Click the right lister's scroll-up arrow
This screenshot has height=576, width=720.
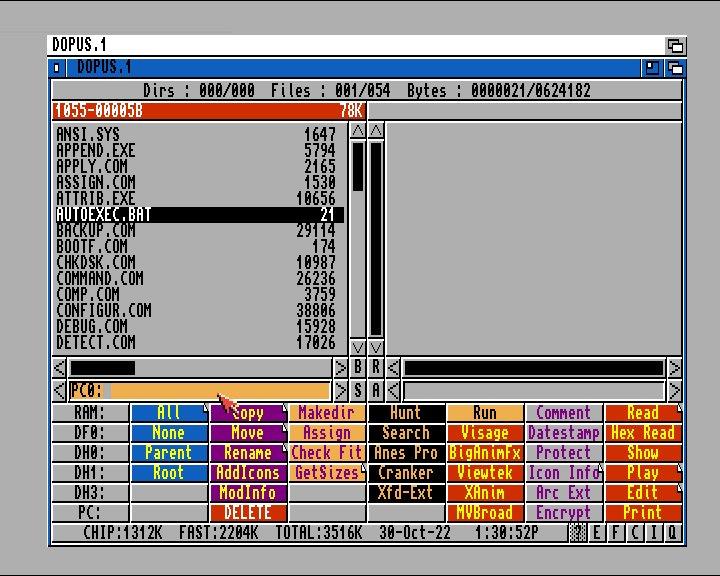[x=376, y=131]
